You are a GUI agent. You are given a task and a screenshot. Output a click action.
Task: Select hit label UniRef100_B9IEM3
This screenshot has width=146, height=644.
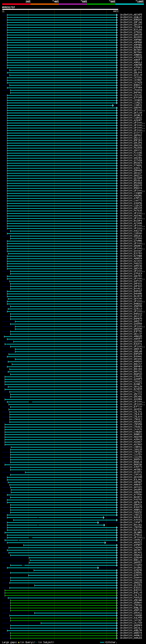pyautogui.click(x=131, y=37)
